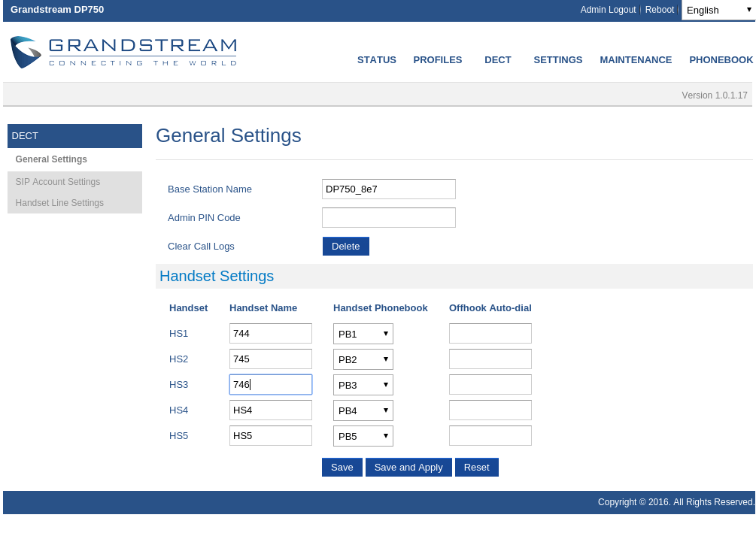The height and width of the screenshot is (539, 756).
Task: Click the HS2 Offhook Auto-dial field
Action: click(490, 359)
